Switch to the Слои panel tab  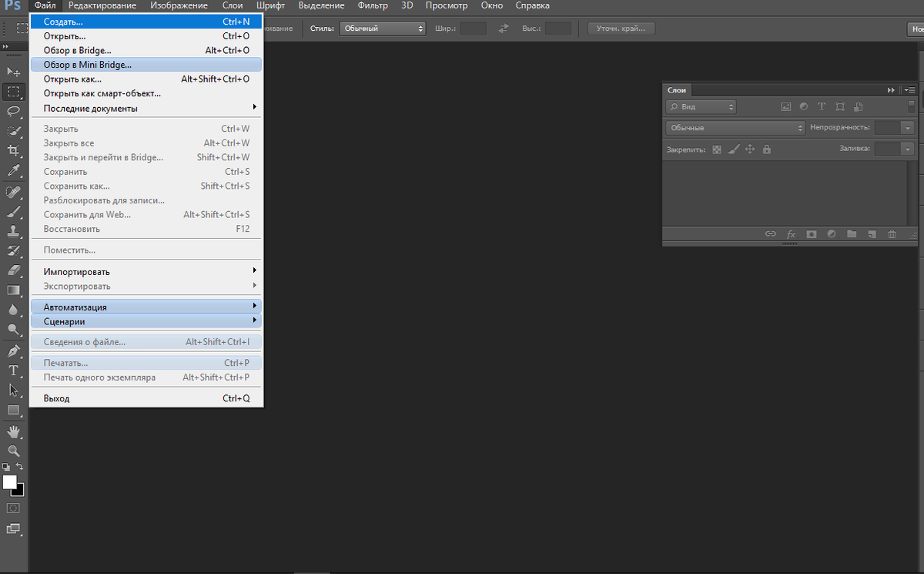(677, 90)
